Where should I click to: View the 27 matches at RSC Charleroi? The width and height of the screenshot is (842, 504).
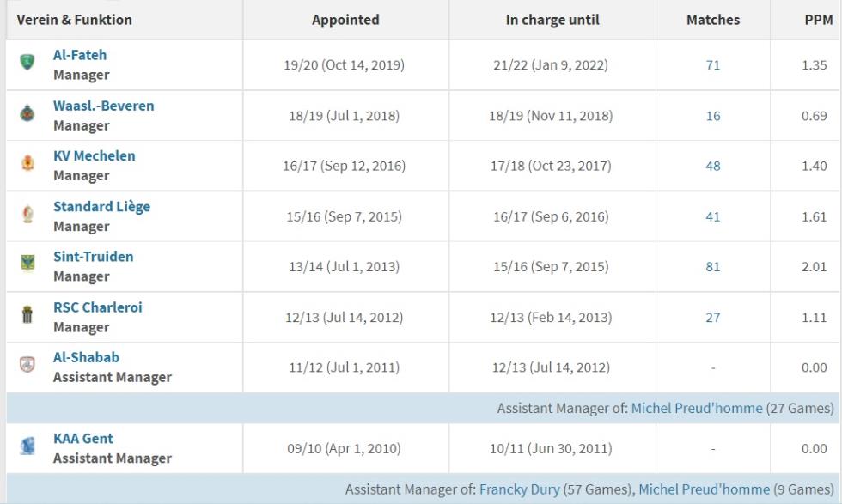point(712,317)
